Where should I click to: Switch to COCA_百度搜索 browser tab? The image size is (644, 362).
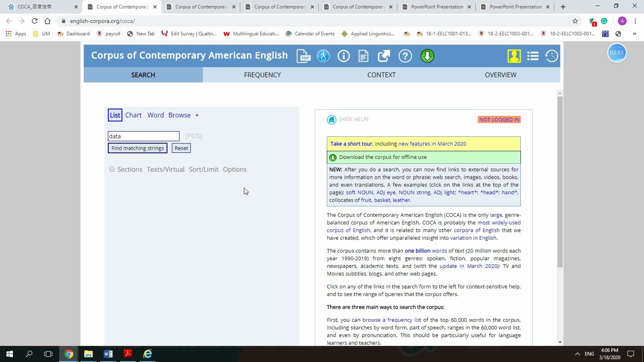pyautogui.click(x=42, y=7)
